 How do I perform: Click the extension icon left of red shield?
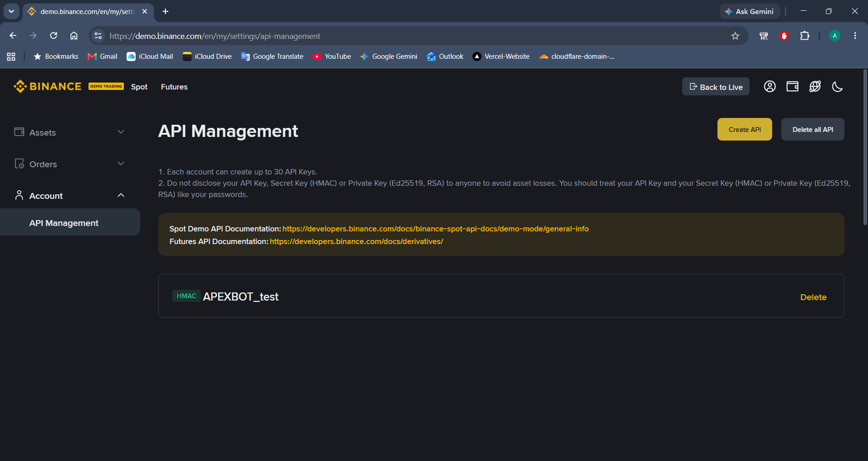(x=764, y=36)
